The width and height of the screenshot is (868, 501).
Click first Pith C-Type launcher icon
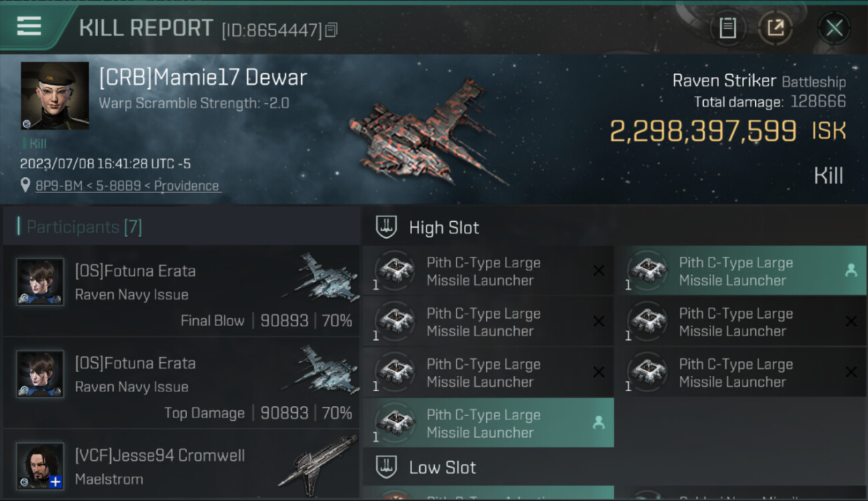point(395,271)
